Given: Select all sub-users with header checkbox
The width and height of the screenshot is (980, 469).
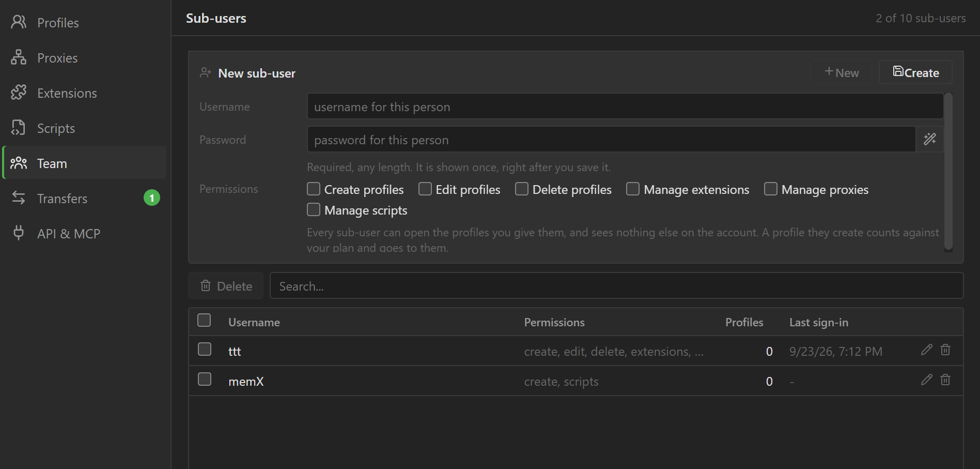Looking at the screenshot, I should [204, 320].
